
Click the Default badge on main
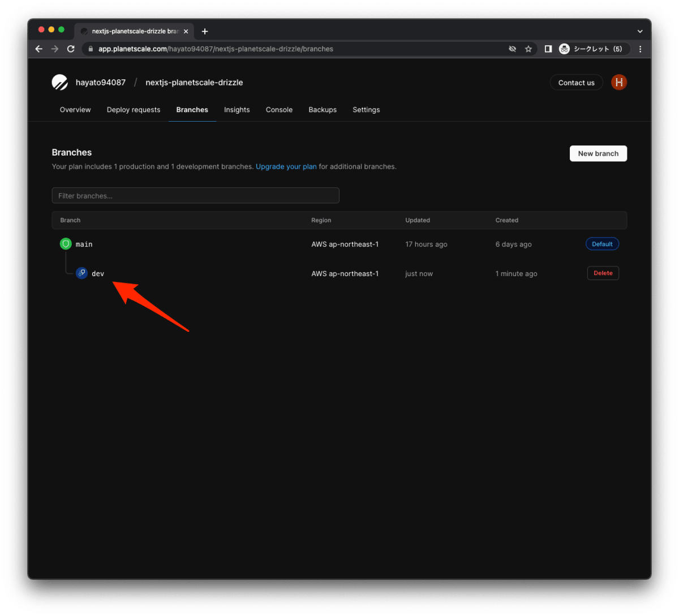[602, 244]
